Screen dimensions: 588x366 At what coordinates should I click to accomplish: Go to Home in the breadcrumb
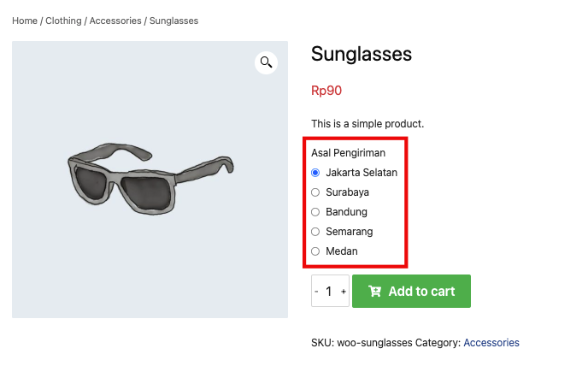[x=24, y=21]
